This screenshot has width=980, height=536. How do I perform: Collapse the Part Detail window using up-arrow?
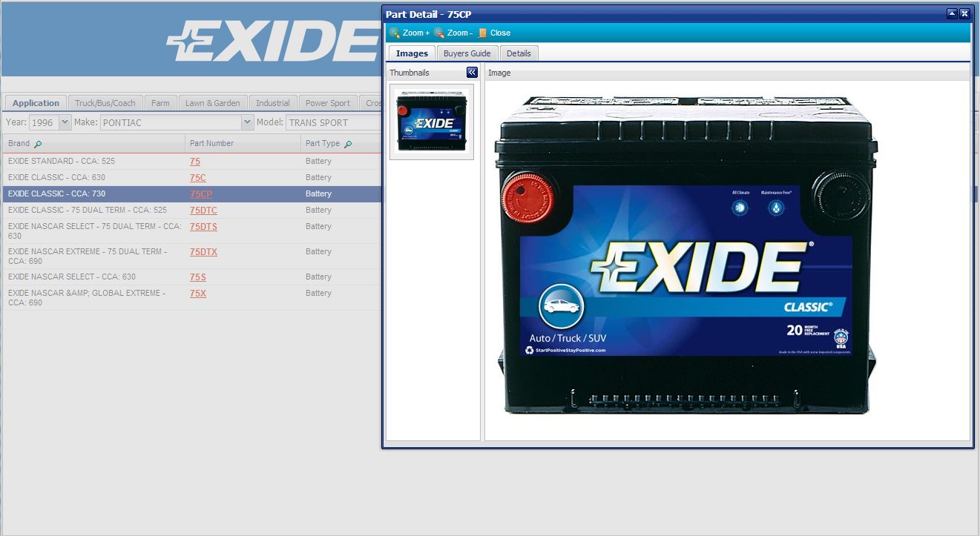pos(952,13)
